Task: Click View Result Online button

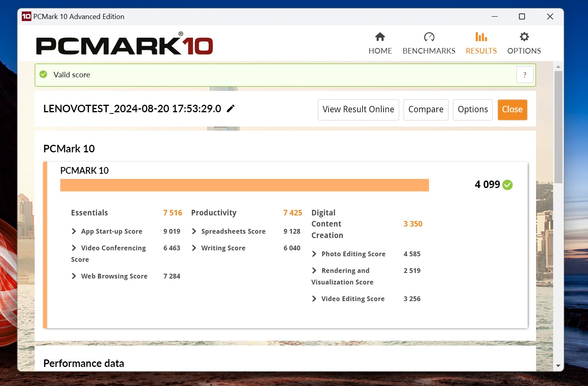Action: coord(358,109)
